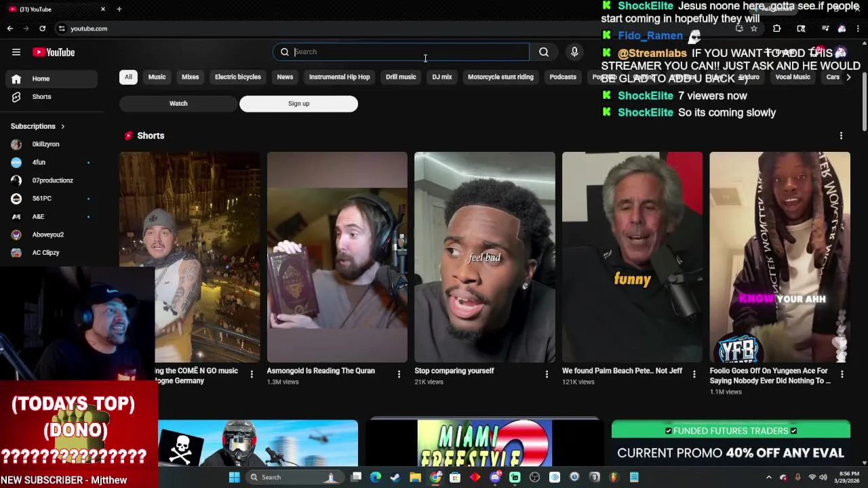Open Microsoft Edge from the taskbar
The image size is (868, 488).
[376, 477]
